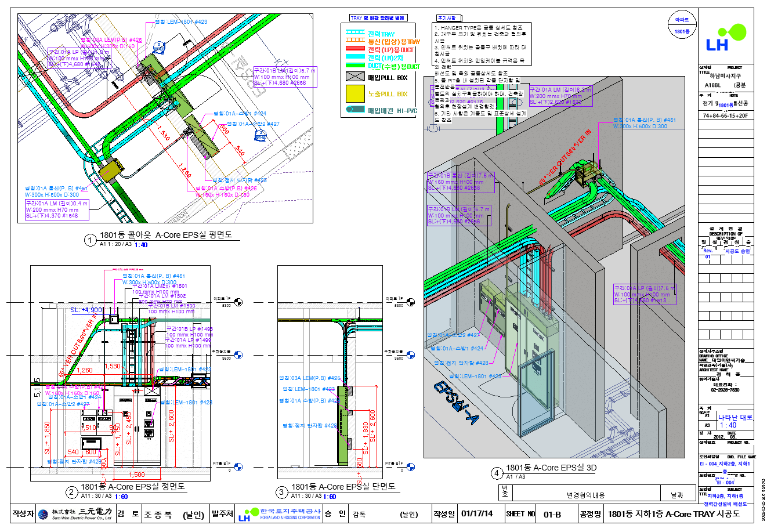This screenshot has width=767, height=532.
Task: Click reviewer name 조종복 field
Action: (x=158, y=514)
